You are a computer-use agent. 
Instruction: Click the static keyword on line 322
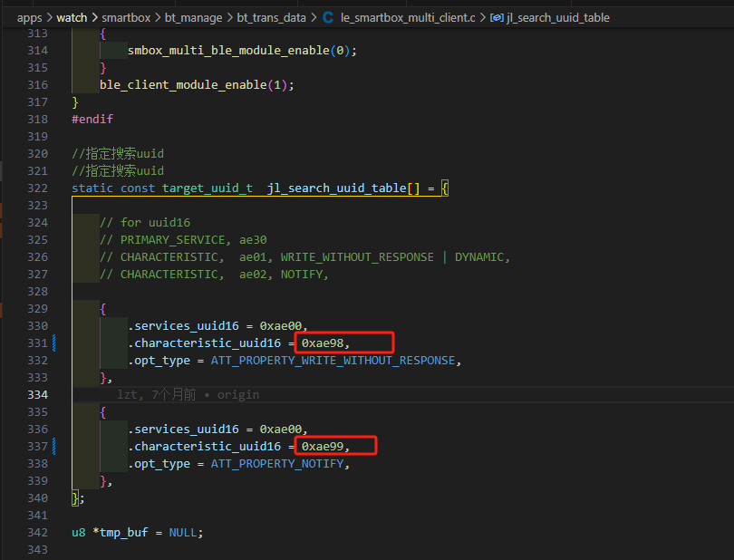pyautogui.click(x=92, y=188)
